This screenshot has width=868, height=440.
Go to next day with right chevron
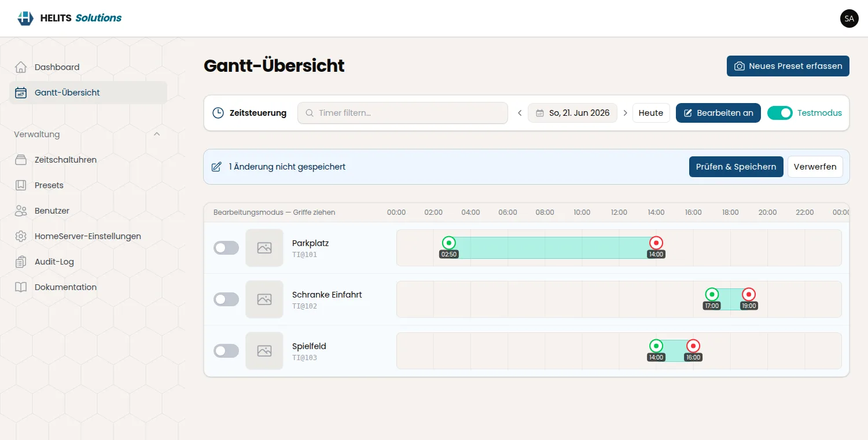pyautogui.click(x=625, y=113)
